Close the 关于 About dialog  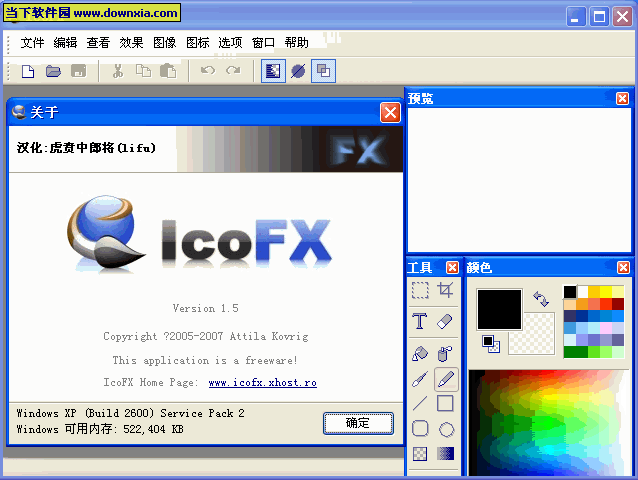tap(390, 113)
